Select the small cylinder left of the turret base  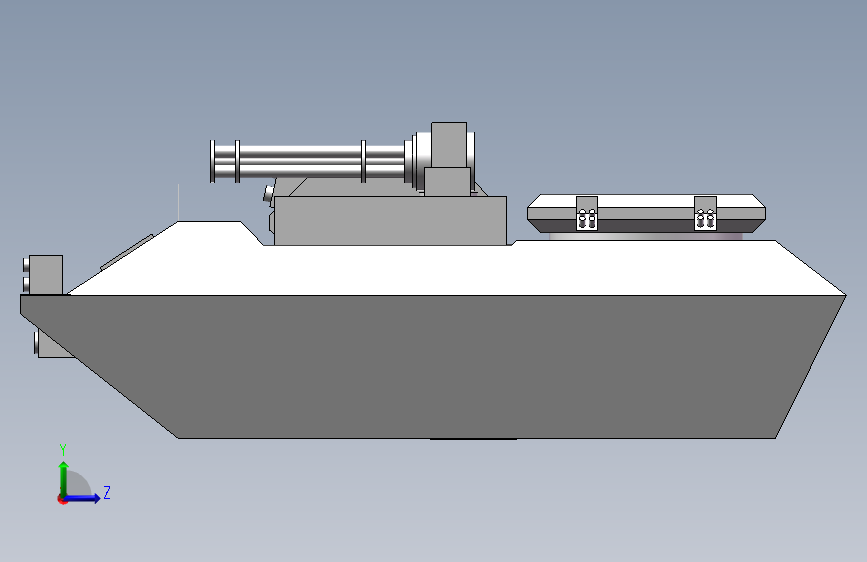click(x=269, y=194)
